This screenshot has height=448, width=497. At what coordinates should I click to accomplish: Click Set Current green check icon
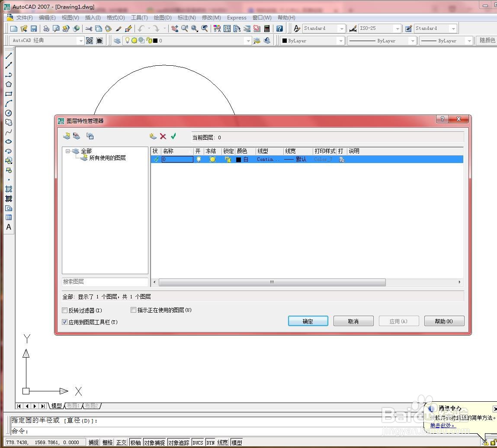pos(173,136)
